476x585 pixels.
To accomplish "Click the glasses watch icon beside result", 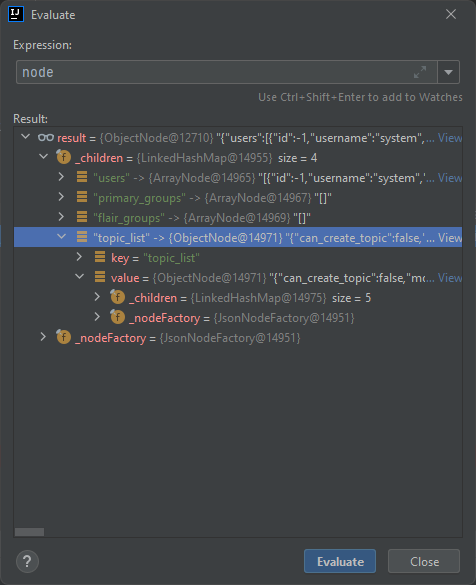I will (x=46, y=138).
